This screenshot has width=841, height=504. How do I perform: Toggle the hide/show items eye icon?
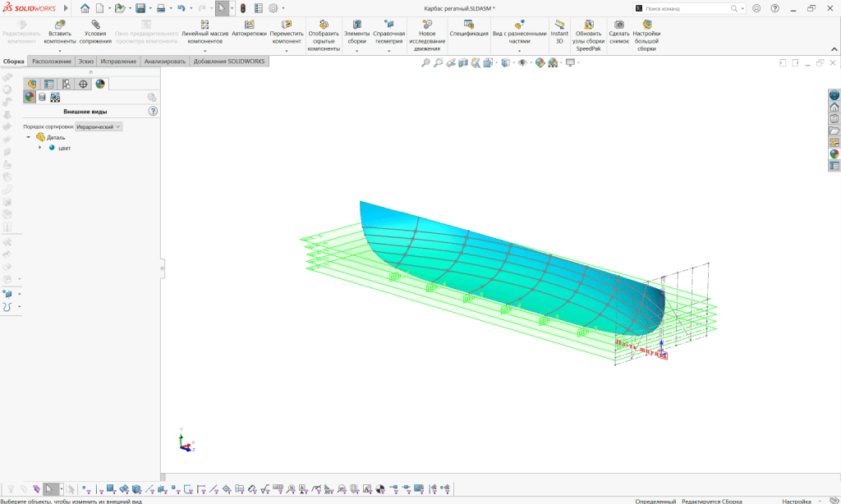[x=523, y=62]
